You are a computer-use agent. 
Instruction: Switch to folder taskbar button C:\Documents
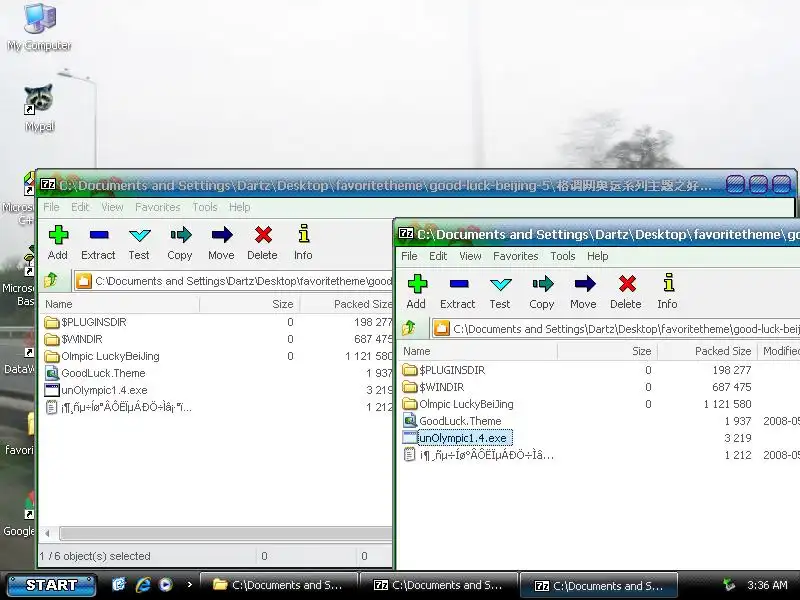click(279, 585)
